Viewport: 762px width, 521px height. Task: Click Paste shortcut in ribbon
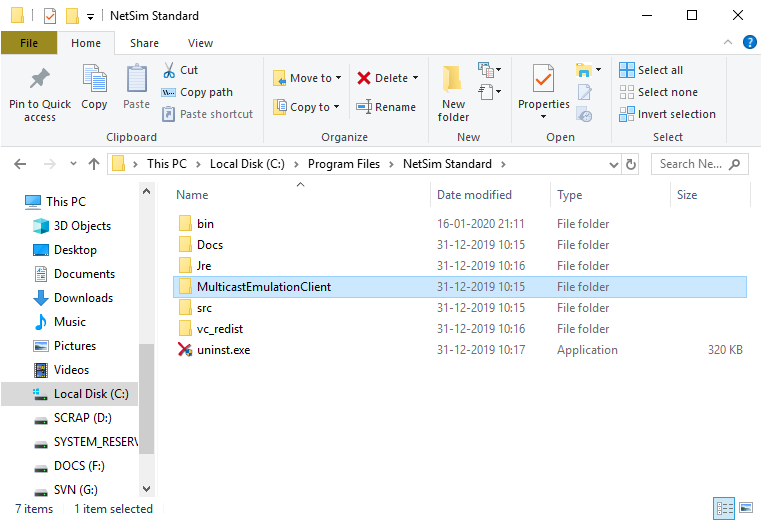(208, 114)
